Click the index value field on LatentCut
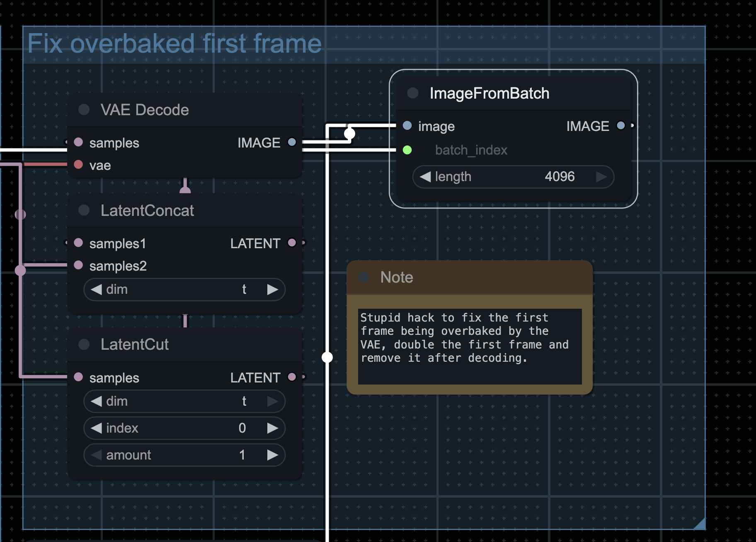Screen dimensions: 756x542 pos(184,428)
